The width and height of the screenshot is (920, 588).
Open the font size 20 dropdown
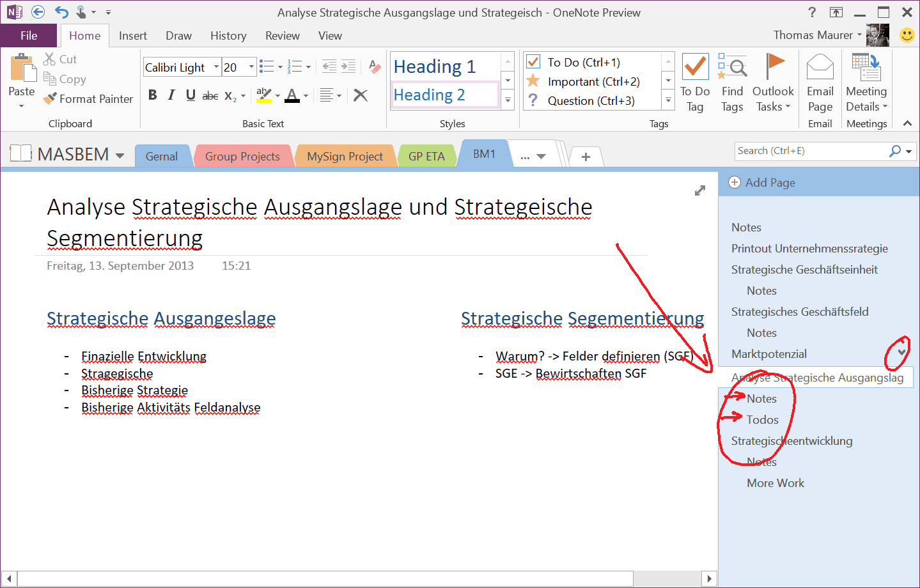251,67
